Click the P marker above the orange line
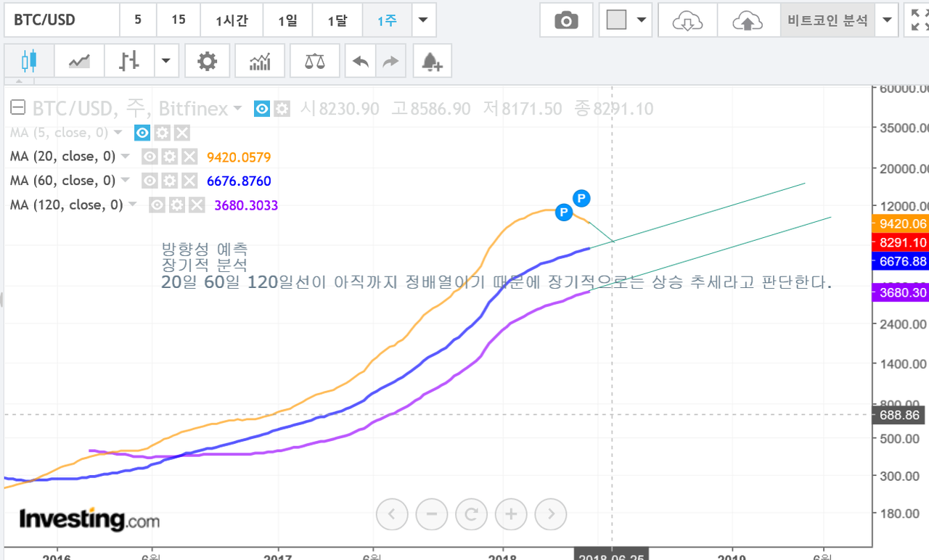 582,197
